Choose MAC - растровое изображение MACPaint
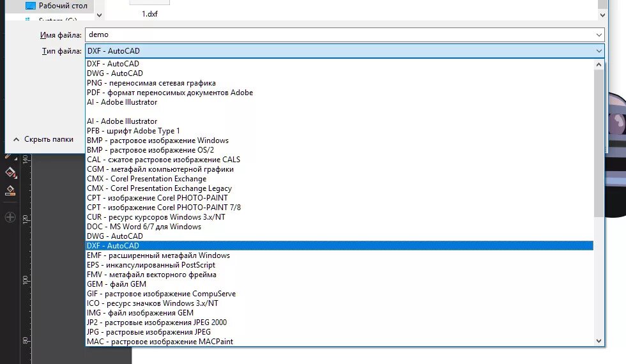This screenshot has width=626, height=364. [x=339, y=342]
